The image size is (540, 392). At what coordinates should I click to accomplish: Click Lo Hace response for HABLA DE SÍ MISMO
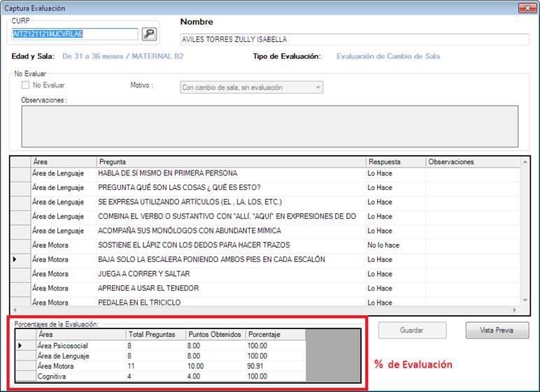pos(396,173)
